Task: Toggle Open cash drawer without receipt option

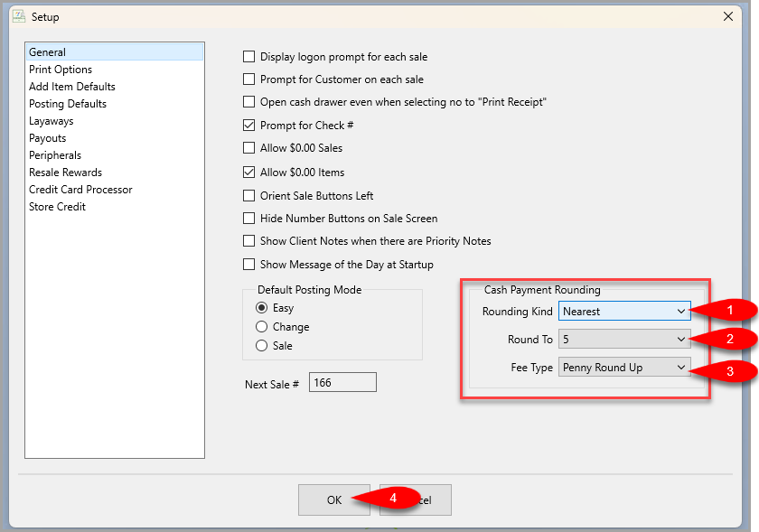Action: pos(248,102)
